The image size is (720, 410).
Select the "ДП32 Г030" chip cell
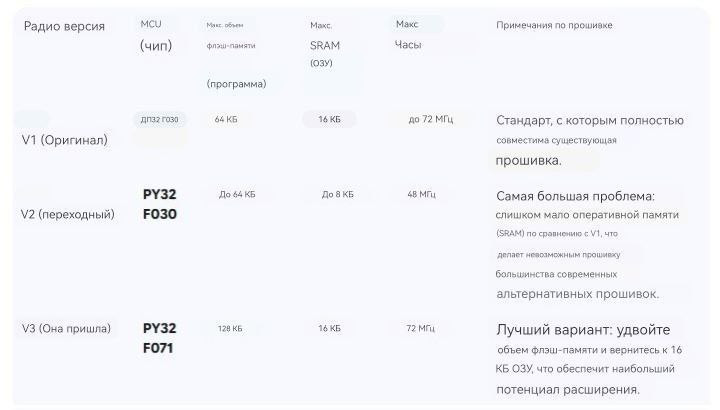(x=160, y=120)
